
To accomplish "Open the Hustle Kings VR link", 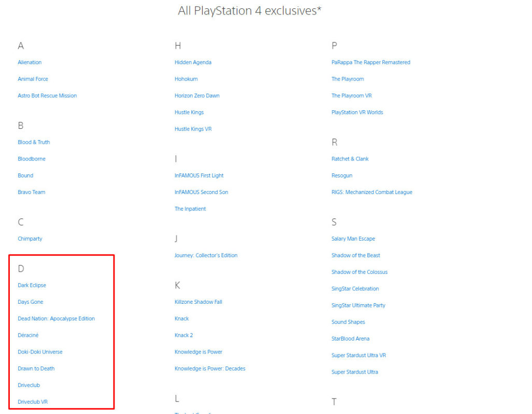I will pyautogui.click(x=193, y=129).
